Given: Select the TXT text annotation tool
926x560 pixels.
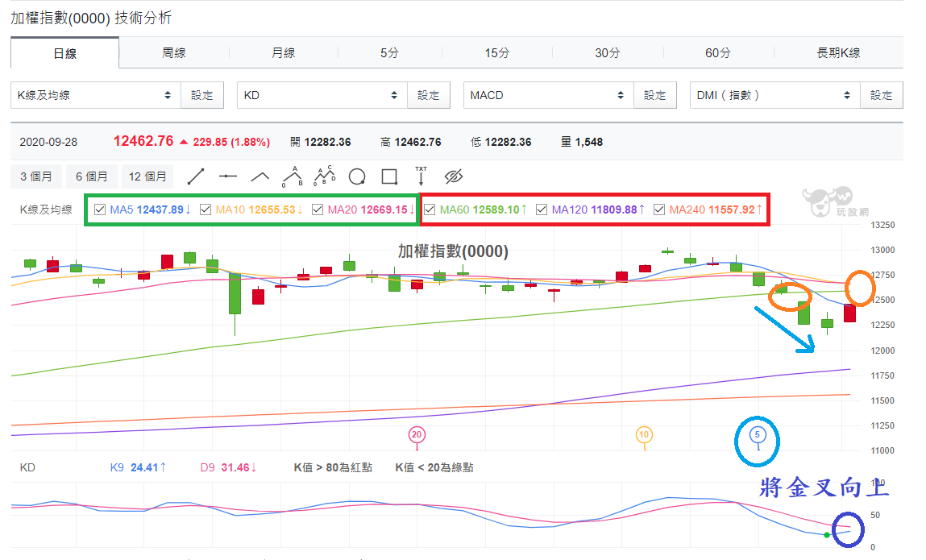Looking at the screenshot, I should pos(421,176).
